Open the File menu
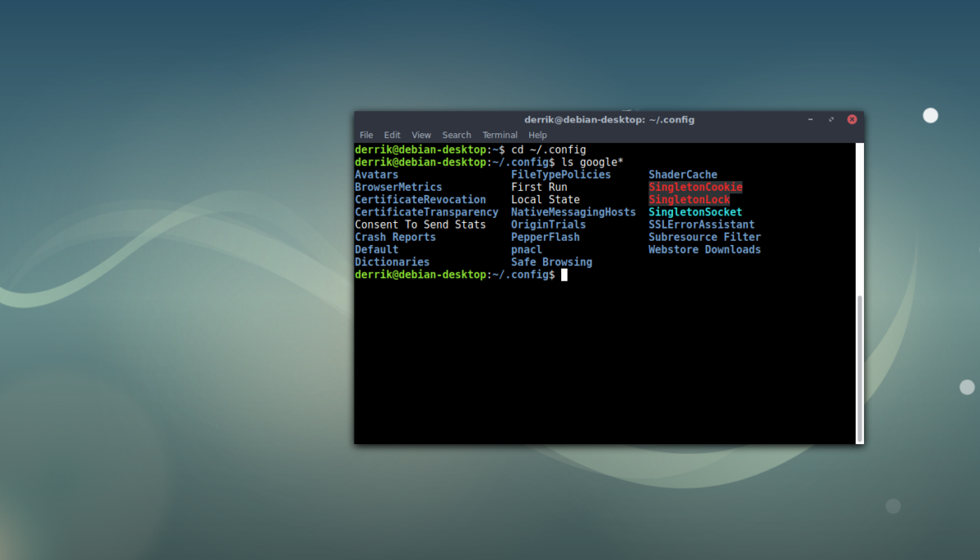The image size is (980, 560). coord(366,135)
